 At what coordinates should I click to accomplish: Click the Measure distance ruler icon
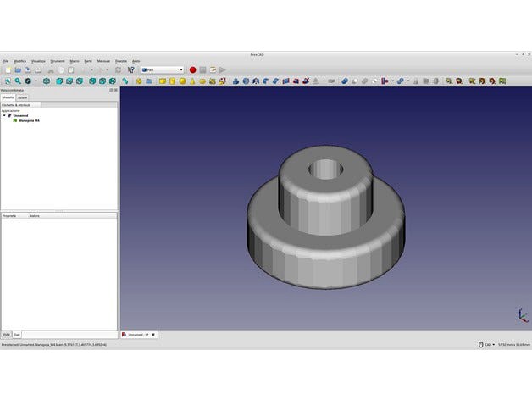(125, 81)
